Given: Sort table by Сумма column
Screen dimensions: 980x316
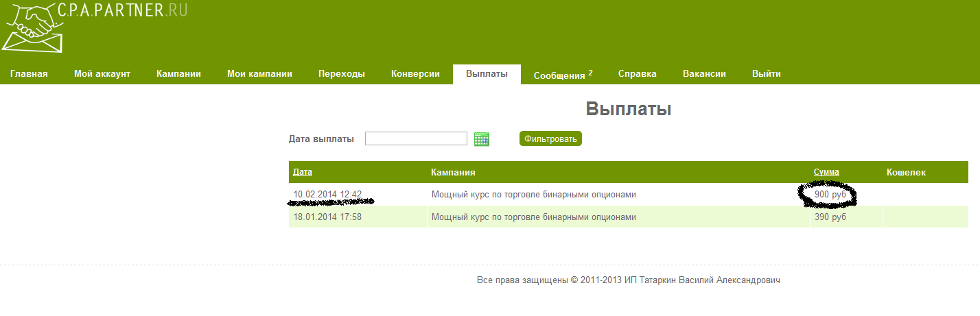Looking at the screenshot, I should tap(826, 172).
